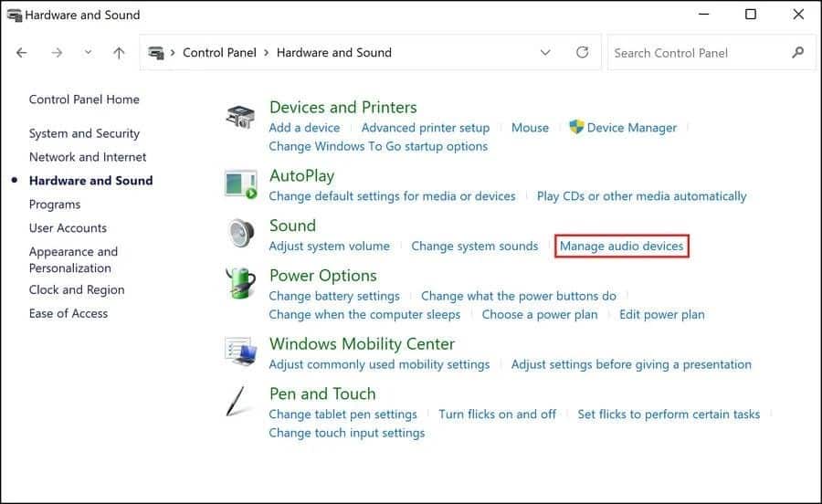The width and height of the screenshot is (822, 504).
Task: Open the Pen and Touch heading
Action: 322,394
